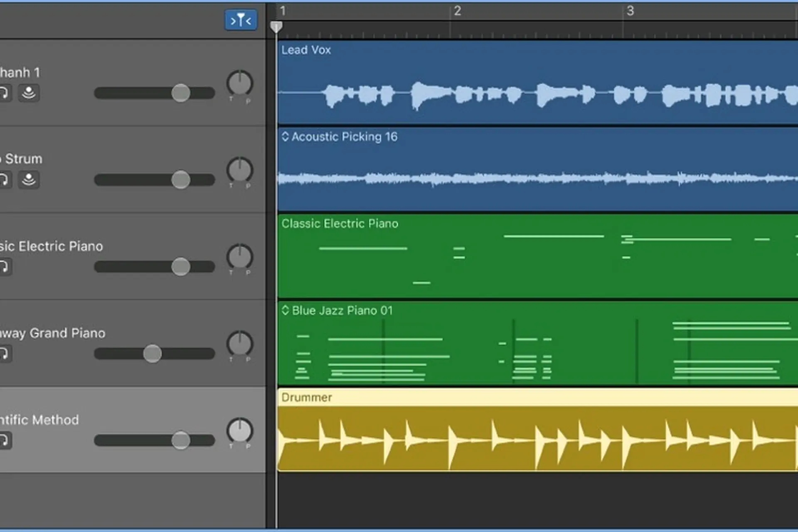
Task: Adjust volume slider on Method drummer track
Action: (180, 441)
